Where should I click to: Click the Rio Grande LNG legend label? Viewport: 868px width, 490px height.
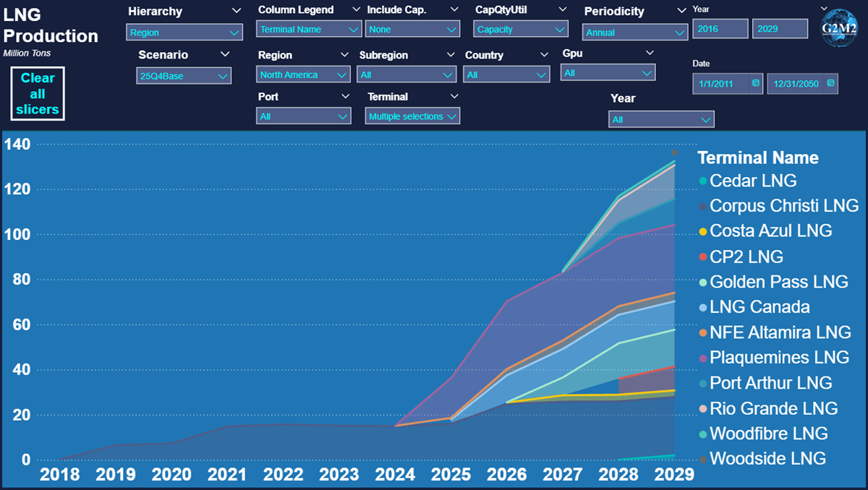773,408
